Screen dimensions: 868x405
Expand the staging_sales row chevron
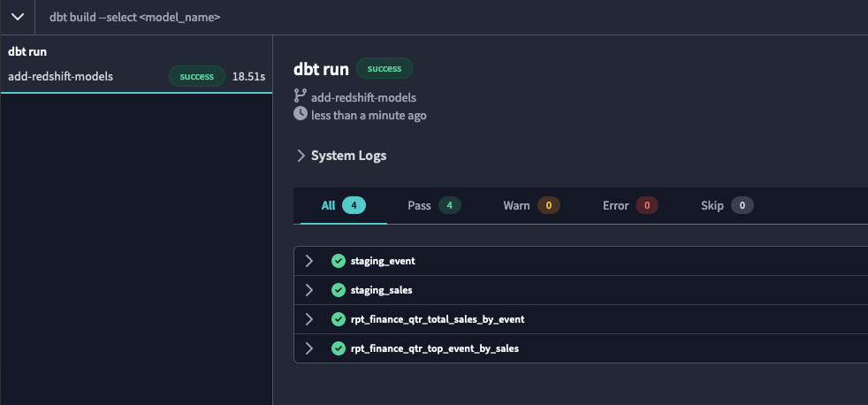(x=309, y=290)
